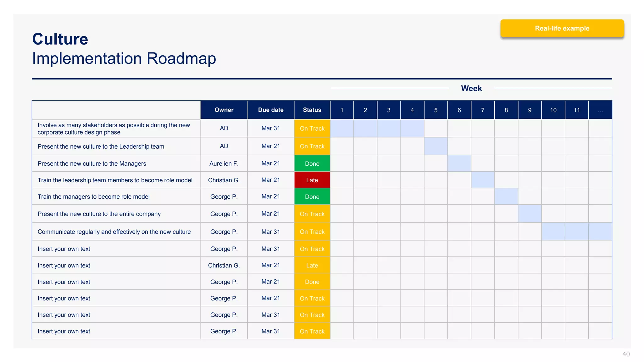Select task 'Train the managers to become role model'
The height and width of the screenshot is (362, 644).
tap(93, 197)
